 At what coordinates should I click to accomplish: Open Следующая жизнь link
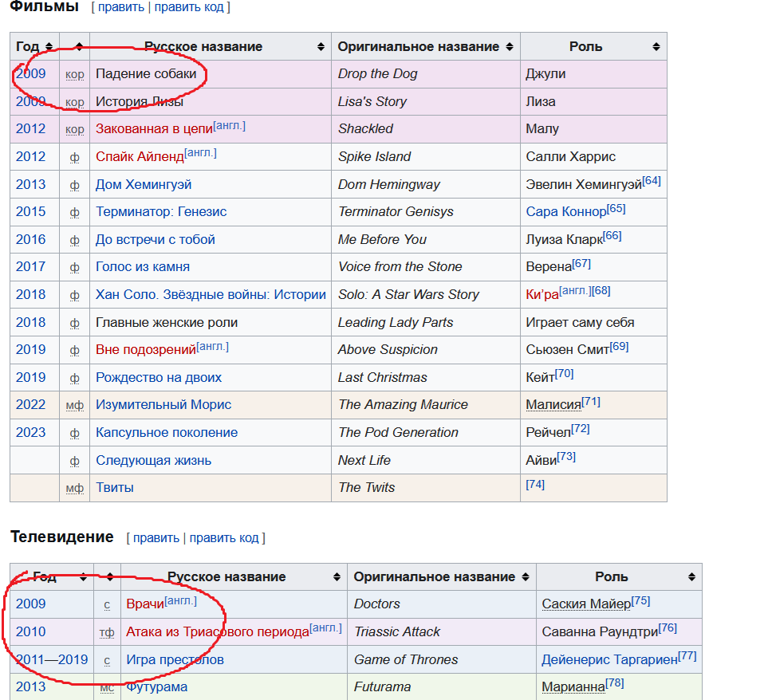[x=153, y=460]
